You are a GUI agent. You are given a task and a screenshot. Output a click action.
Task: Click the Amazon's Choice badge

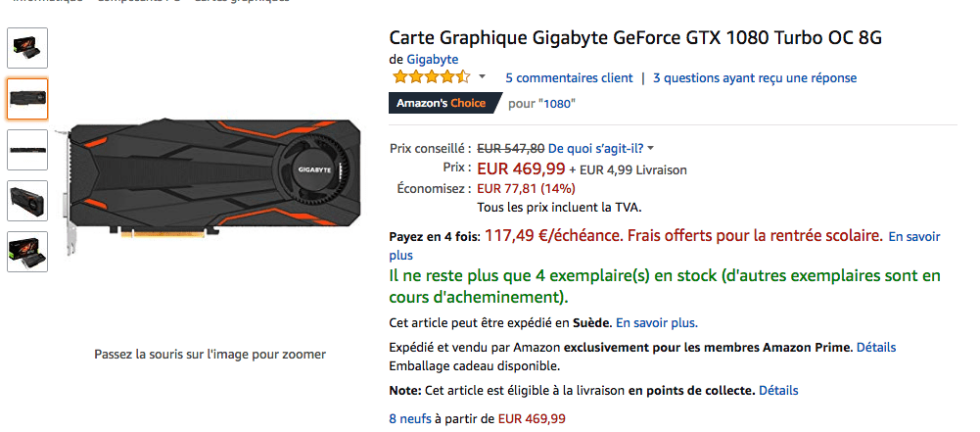pos(444,103)
